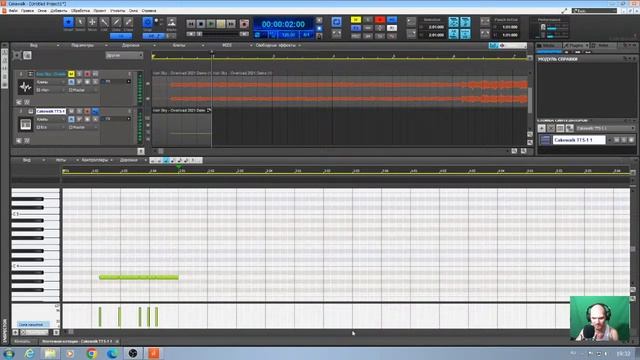
Task: Toggle input echo on Cakewalk TTS-1 track
Action: (x=95, y=111)
